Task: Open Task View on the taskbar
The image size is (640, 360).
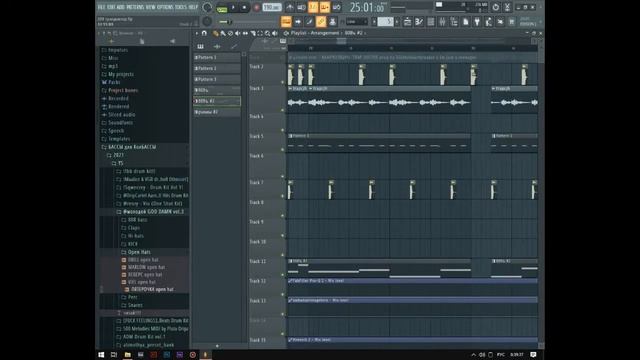Action: [114, 355]
